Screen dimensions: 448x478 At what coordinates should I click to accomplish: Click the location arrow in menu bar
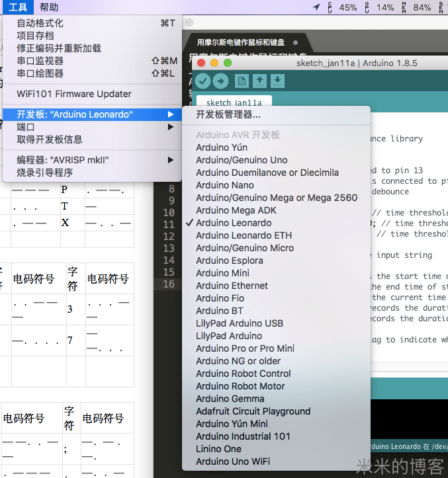317,7
